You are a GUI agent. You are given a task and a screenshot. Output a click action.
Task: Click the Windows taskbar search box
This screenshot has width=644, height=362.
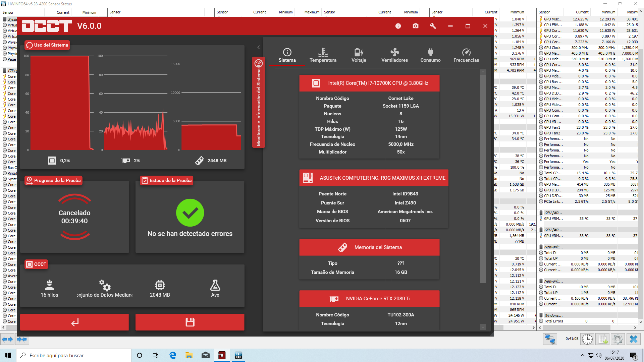pos(74,355)
